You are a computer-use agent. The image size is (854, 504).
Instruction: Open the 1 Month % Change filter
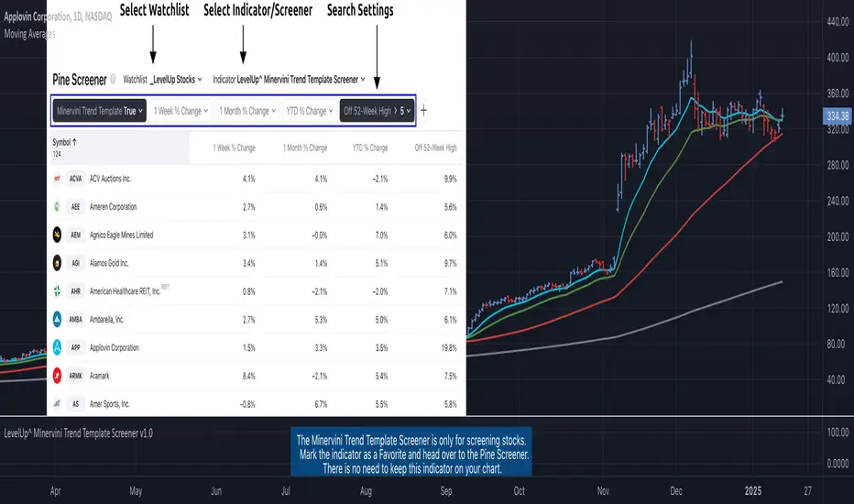click(247, 111)
